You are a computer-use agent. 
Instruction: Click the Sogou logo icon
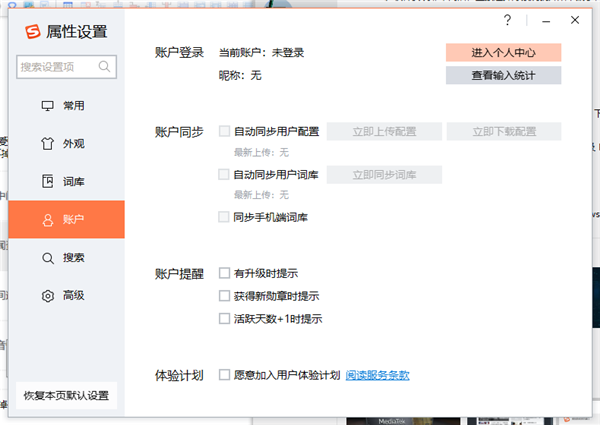[x=30, y=31]
